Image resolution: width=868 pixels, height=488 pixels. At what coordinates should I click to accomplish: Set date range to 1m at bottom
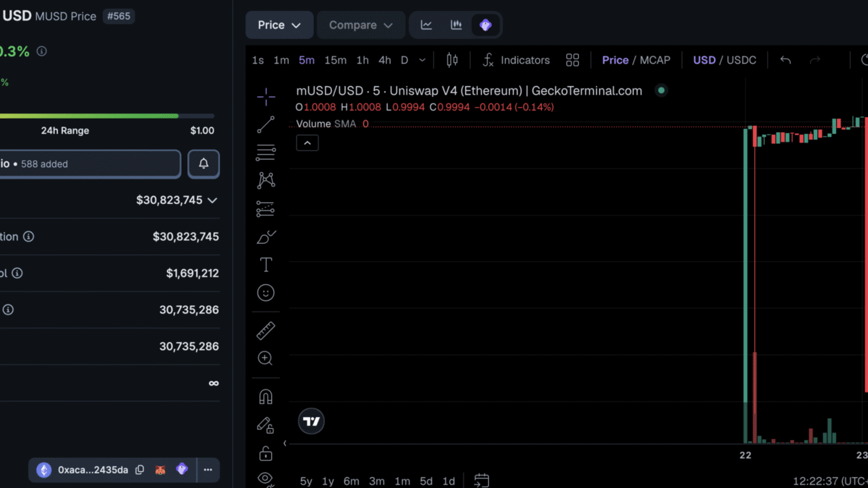click(x=402, y=481)
